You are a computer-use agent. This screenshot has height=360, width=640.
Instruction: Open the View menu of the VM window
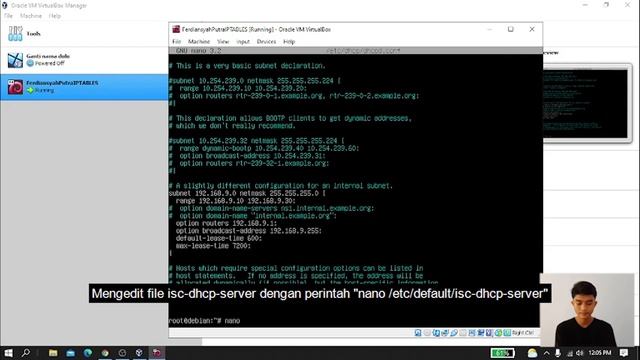tap(223, 42)
